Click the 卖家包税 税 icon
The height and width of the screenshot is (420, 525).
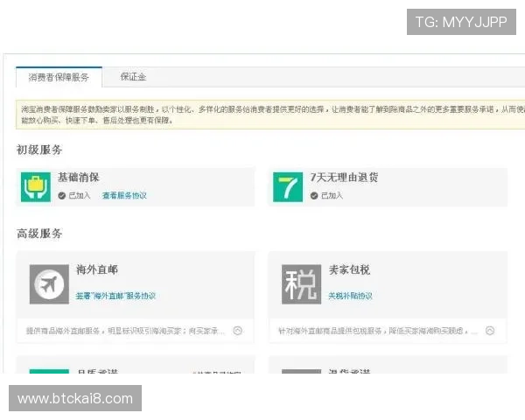tap(301, 284)
